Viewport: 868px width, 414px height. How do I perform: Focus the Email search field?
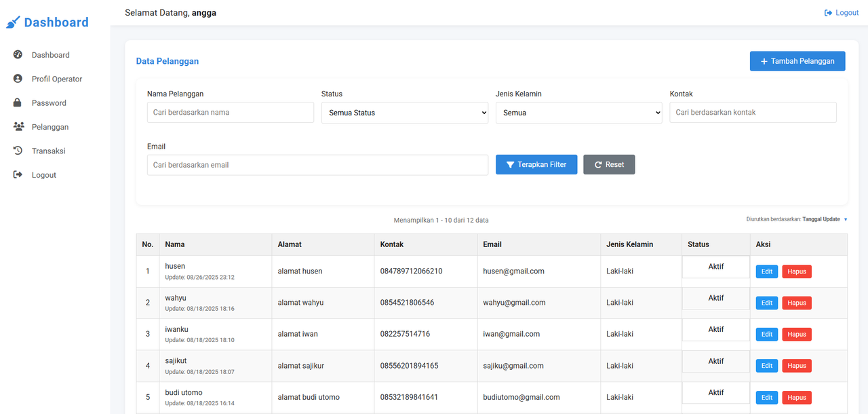tap(317, 165)
